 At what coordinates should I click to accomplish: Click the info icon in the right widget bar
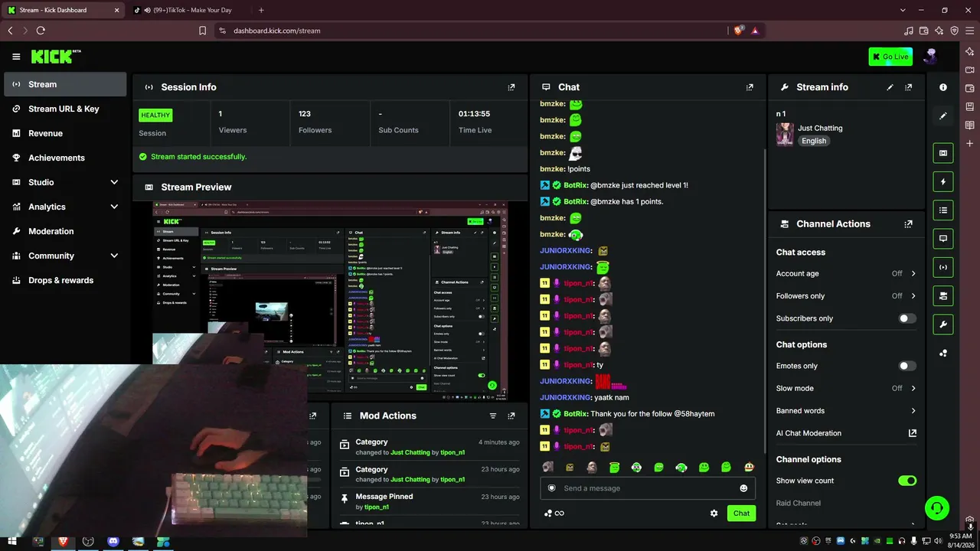(x=943, y=87)
